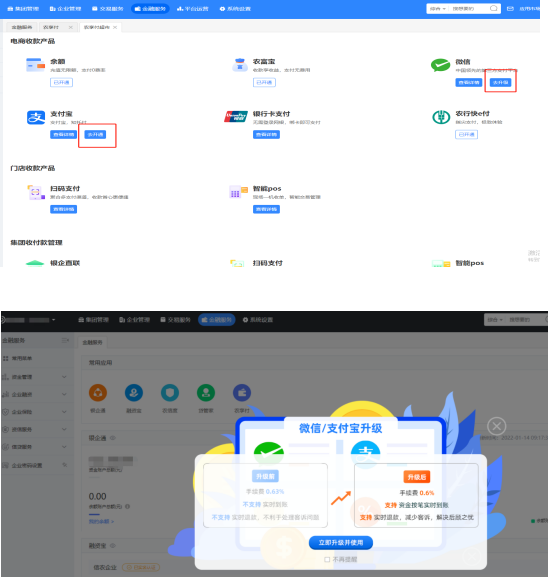Open 集团管理 menu in the blue top bar

23,8
